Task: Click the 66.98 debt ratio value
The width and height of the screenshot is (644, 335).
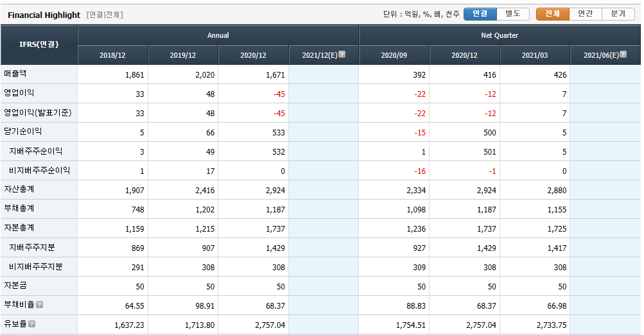Action: coord(557,306)
